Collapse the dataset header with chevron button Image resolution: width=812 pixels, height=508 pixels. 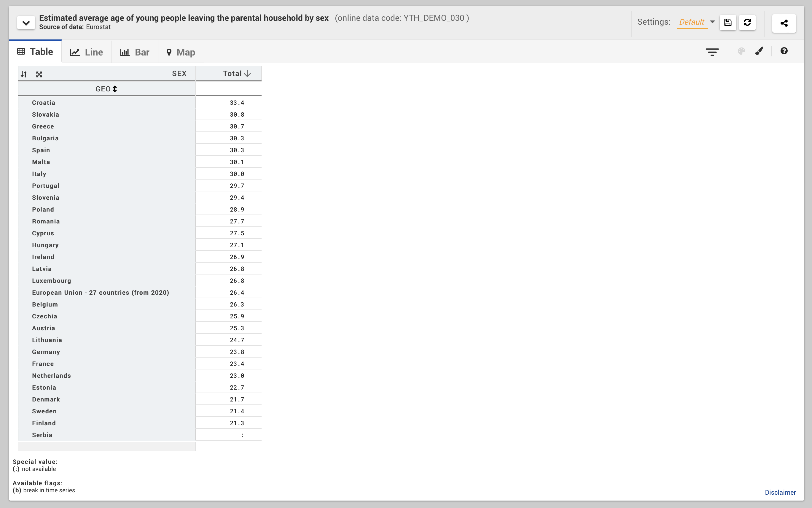(26, 23)
